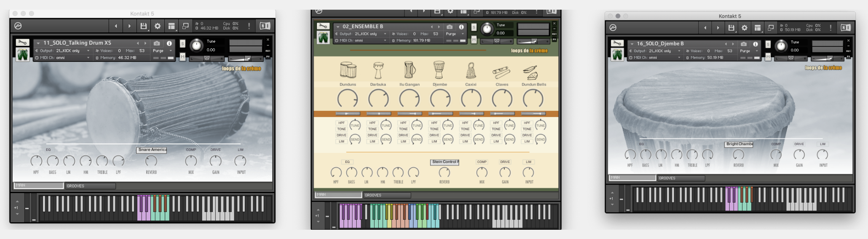
Task: Switch to MAIN tab in Ensemble B window
Action: pos(338,195)
